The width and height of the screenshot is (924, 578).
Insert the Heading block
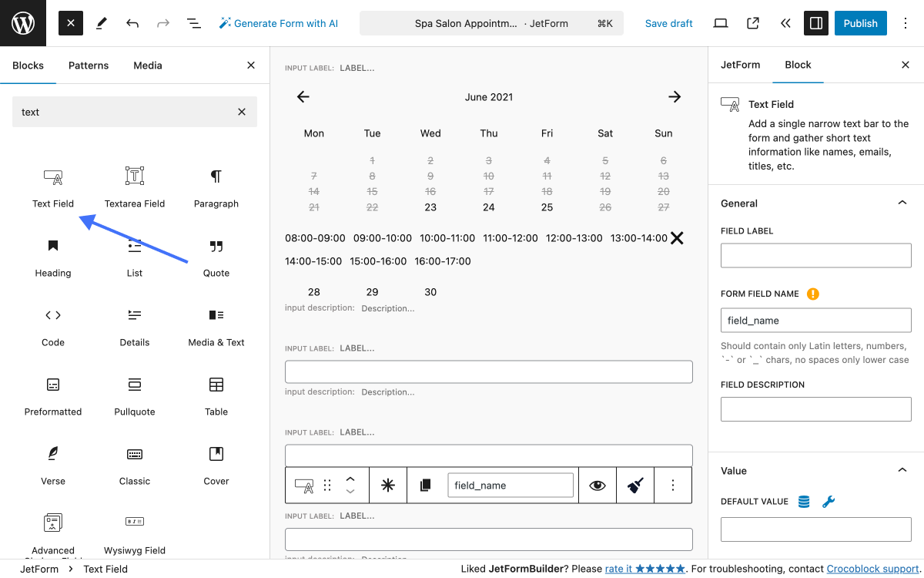pyautogui.click(x=53, y=257)
